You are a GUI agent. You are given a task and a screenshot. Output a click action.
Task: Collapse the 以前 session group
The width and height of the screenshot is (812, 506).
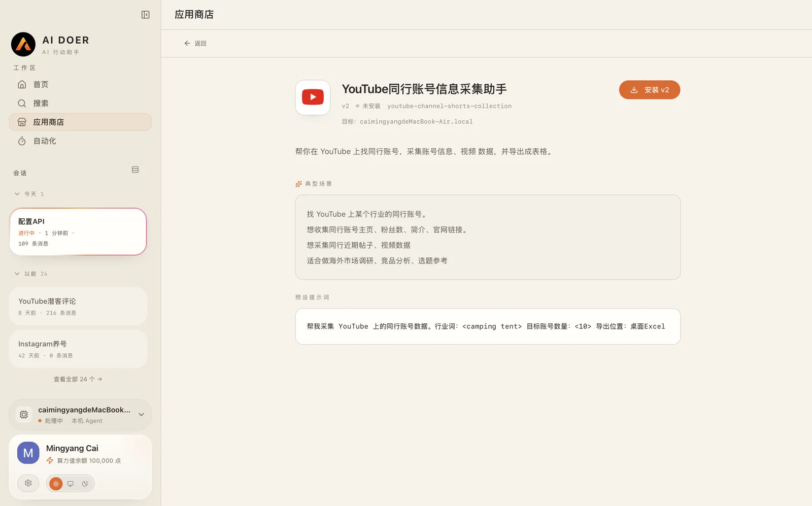pos(17,274)
